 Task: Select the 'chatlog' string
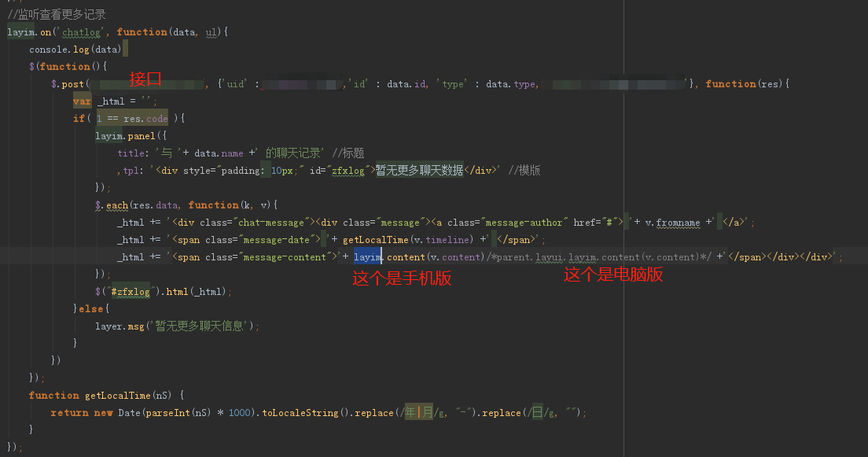81,32
